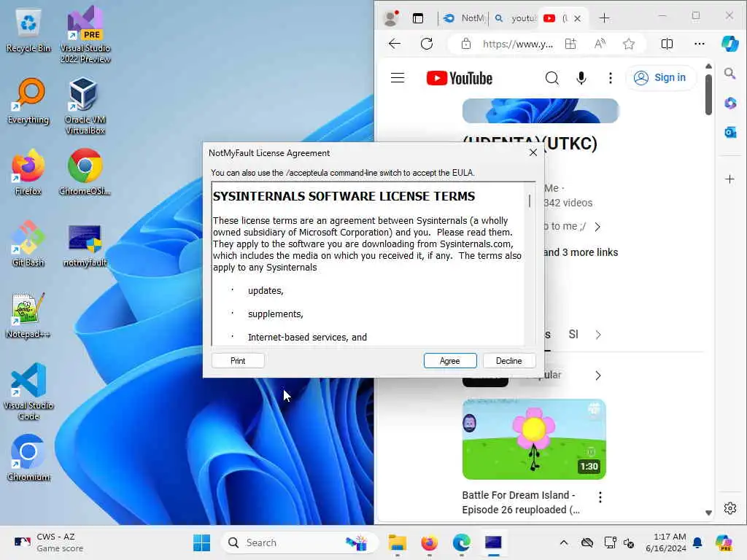Search YouTube with voice microphone
Image resolution: width=747 pixels, height=560 pixels.
click(581, 77)
